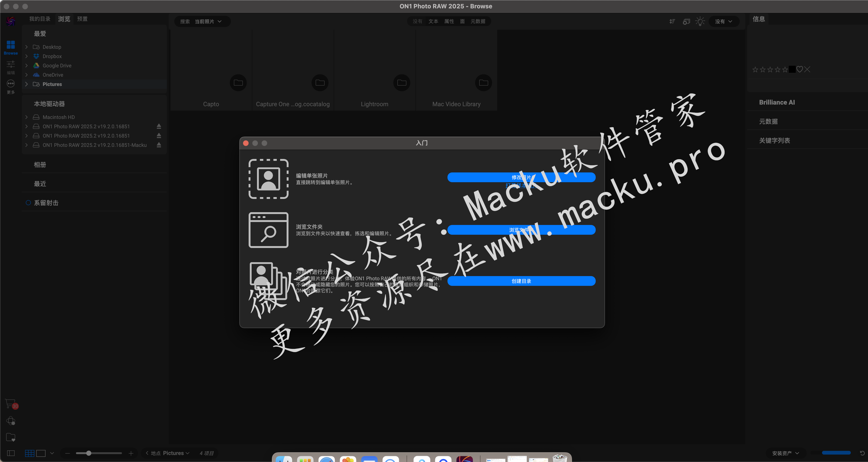This screenshot has width=868, height=462.
Task: Switch to the 预置 tab
Action: point(82,19)
